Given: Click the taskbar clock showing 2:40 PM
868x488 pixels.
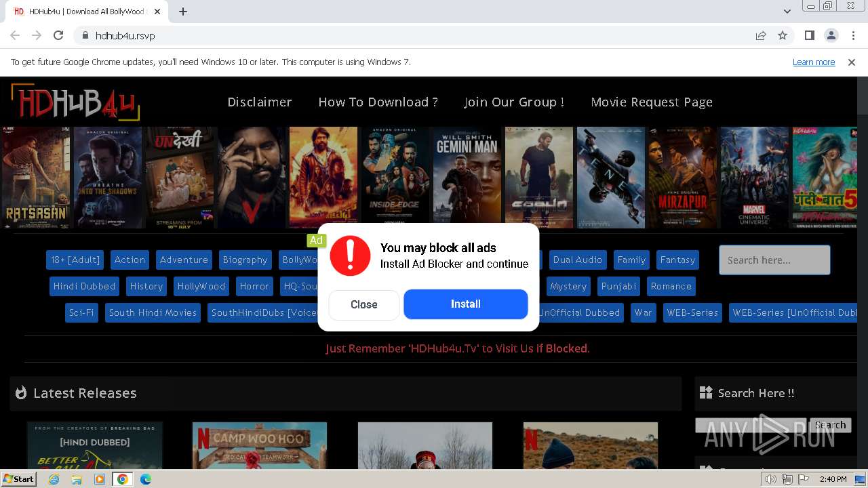Looking at the screenshot, I should coord(833,479).
